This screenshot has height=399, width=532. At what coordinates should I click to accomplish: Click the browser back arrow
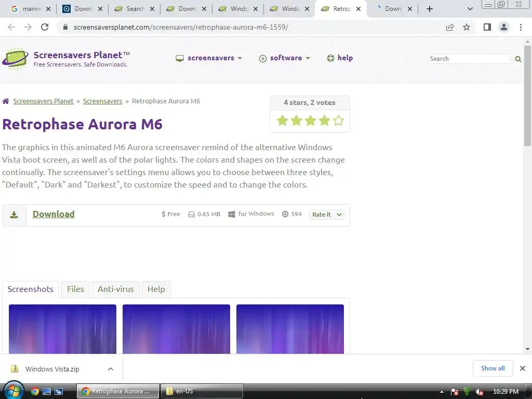(x=11, y=27)
